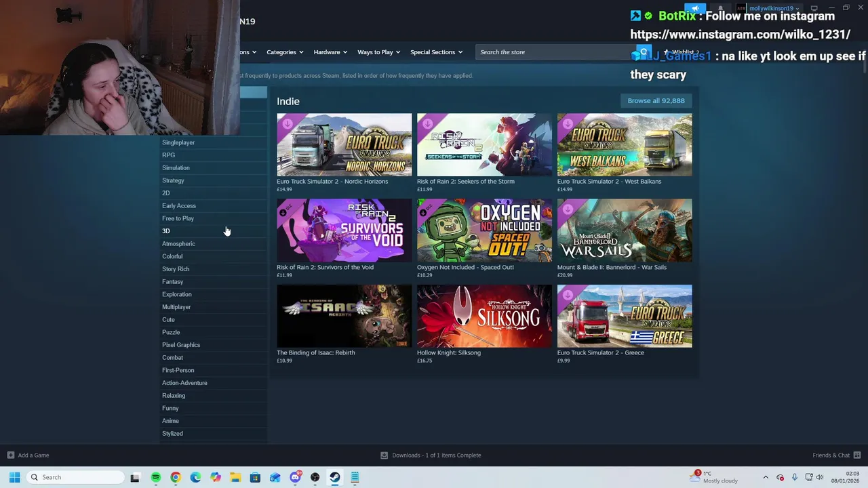868x488 pixels.
Task: Expand the Categories menu
Action: coord(284,52)
